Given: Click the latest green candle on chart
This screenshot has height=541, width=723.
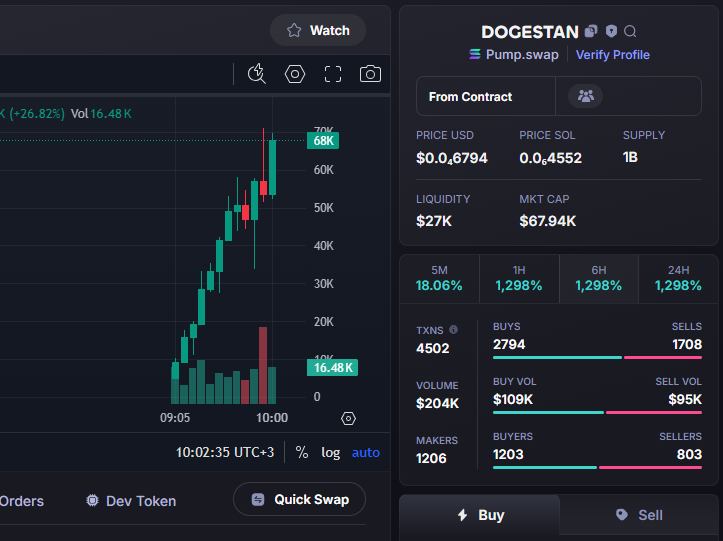Looking at the screenshot, I should pyautogui.click(x=273, y=167).
